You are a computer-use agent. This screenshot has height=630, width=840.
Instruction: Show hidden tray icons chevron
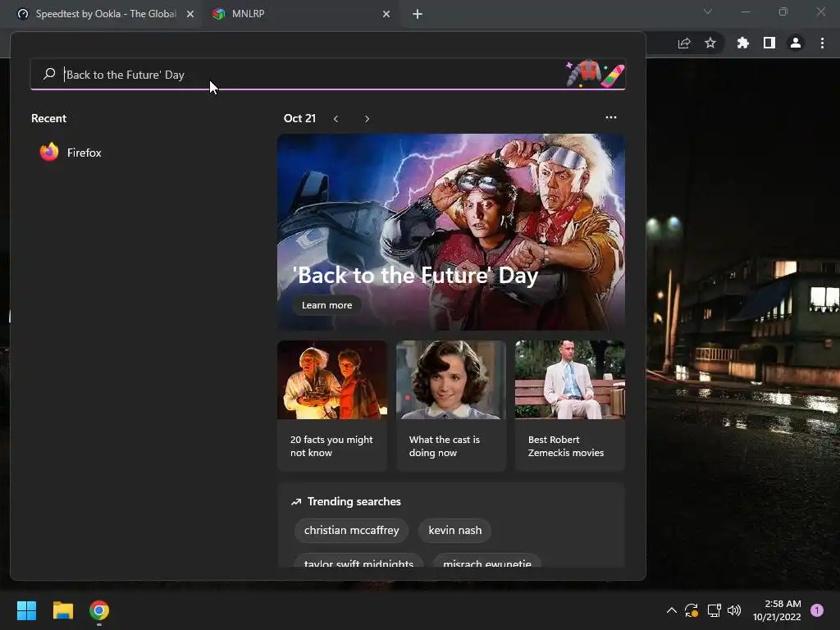671,610
